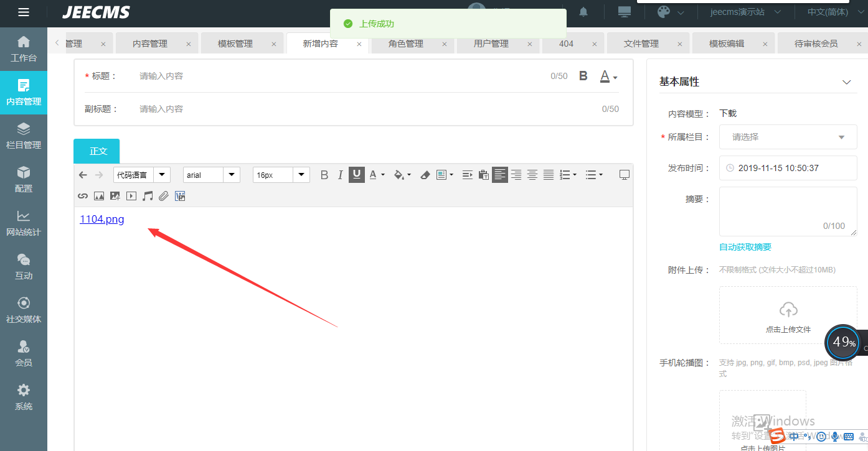Justify text alignment

pyautogui.click(x=549, y=175)
